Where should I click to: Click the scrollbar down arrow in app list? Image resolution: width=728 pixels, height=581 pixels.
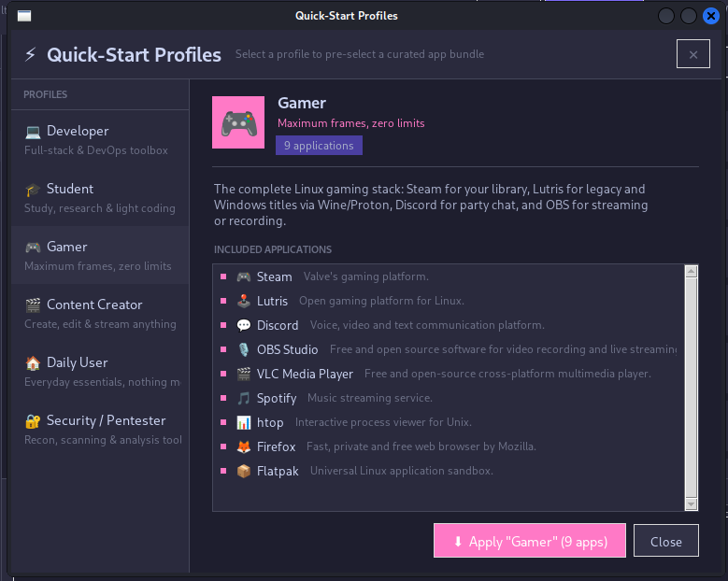click(692, 504)
